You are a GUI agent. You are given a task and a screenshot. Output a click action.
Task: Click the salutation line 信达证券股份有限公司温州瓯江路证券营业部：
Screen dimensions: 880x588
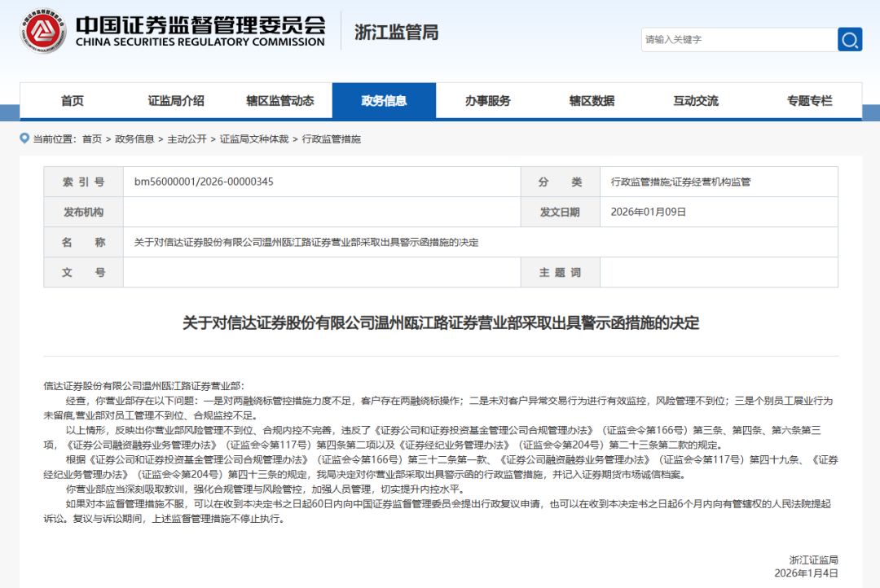click(x=144, y=386)
